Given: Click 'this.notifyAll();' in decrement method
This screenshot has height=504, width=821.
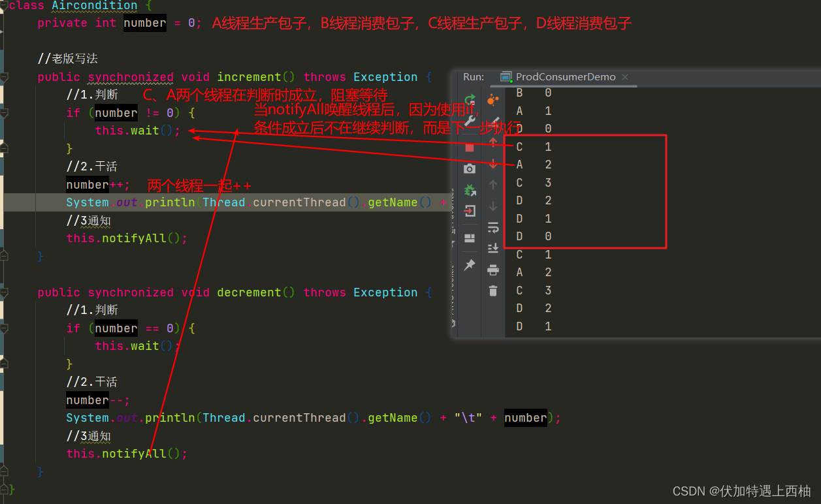Looking at the screenshot, I should pyautogui.click(x=127, y=454).
